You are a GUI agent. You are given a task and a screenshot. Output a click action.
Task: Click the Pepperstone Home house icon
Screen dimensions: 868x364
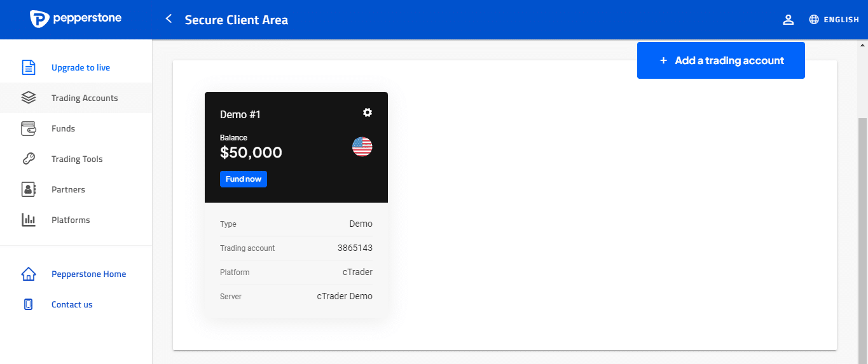[x=29, y=274]
